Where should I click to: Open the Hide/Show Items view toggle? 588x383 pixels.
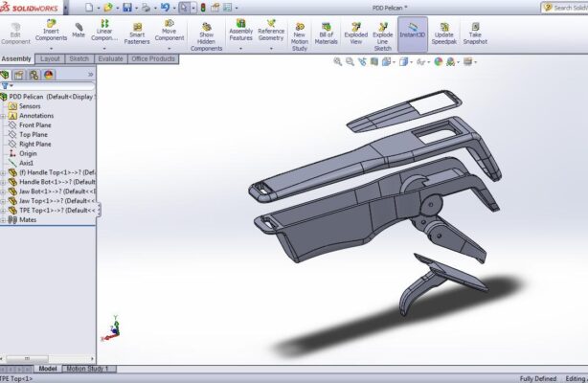(x=423, y=60)
